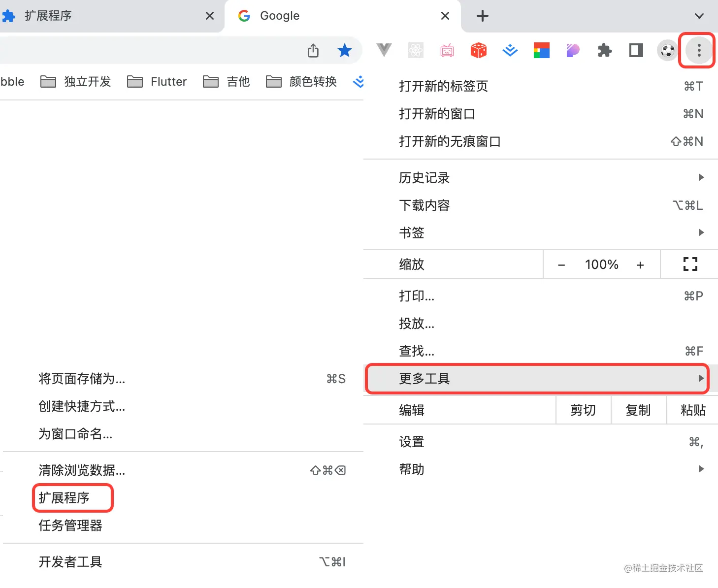Viewport: 718px width, 588px height.
Task: Close the 扩展程序 tab
Action: (x=210, y=16)
